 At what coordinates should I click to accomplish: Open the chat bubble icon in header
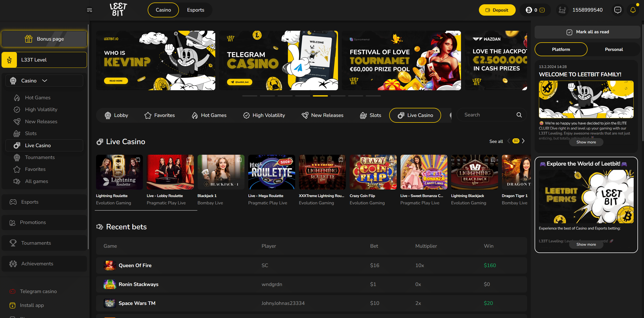coord(618,10)
